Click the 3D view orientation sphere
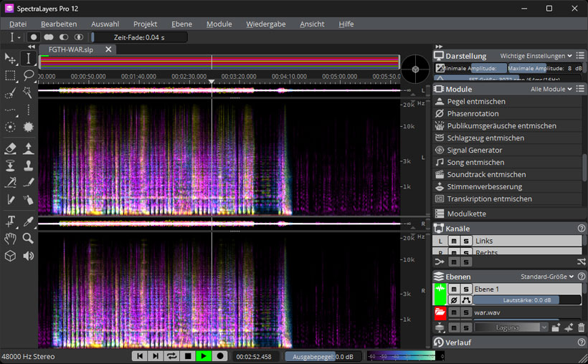Image resolution: width=588 pixels, height=364 pixels. click(415, 69)
